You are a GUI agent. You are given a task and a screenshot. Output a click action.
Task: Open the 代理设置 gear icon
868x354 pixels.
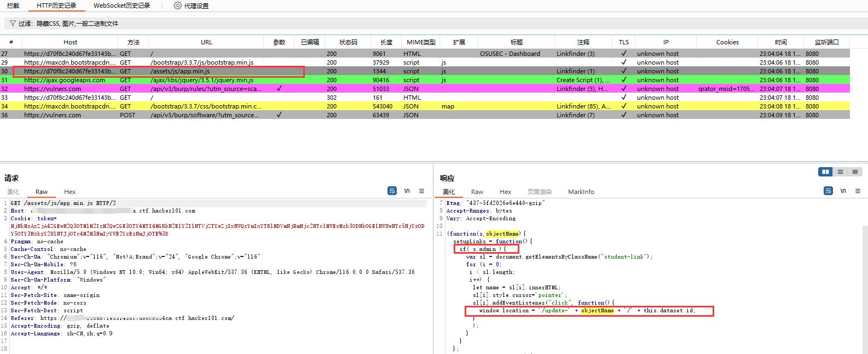(x=178, y=5)
